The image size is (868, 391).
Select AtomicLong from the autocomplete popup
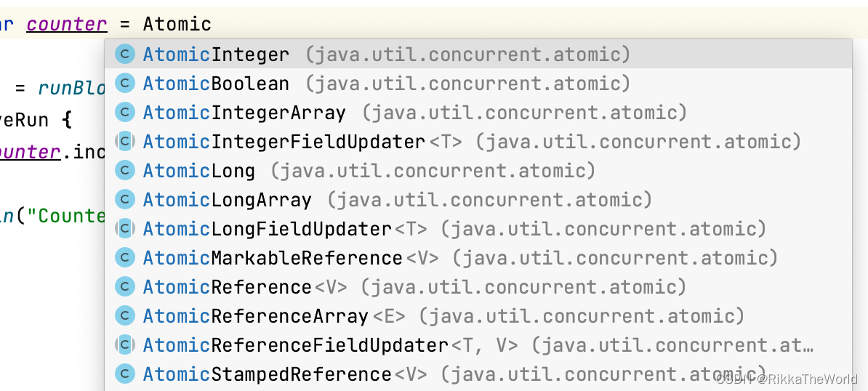point(199,171)
